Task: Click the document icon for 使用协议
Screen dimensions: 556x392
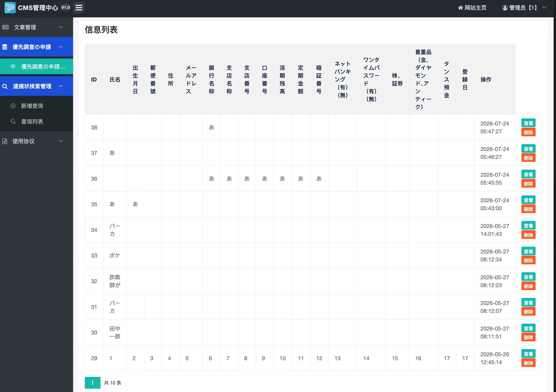Action: [x=5, y=141]
